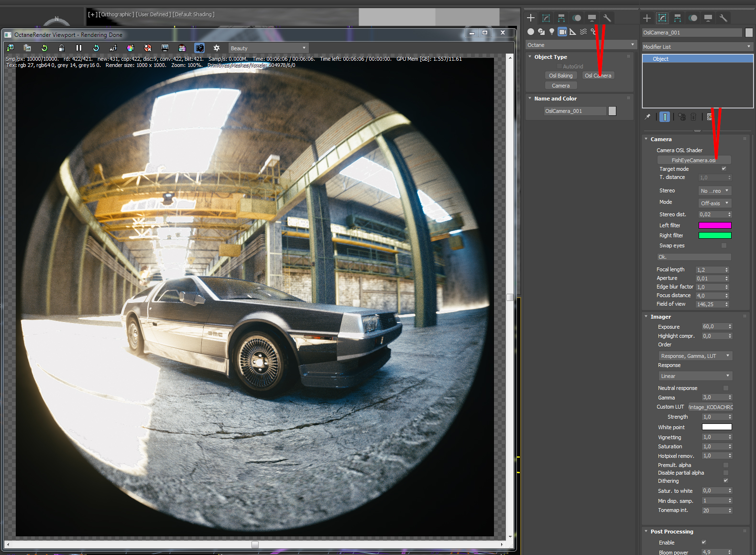Screen dimensions: 756x555
Task: Click the film-frame region icon
Action: pos(182,48)
